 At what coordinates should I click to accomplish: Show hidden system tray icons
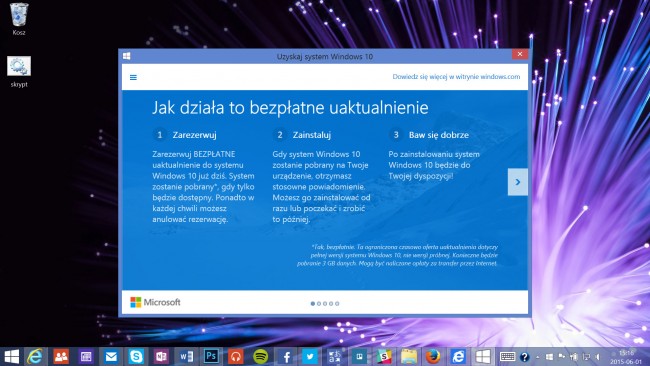(538, 357)
